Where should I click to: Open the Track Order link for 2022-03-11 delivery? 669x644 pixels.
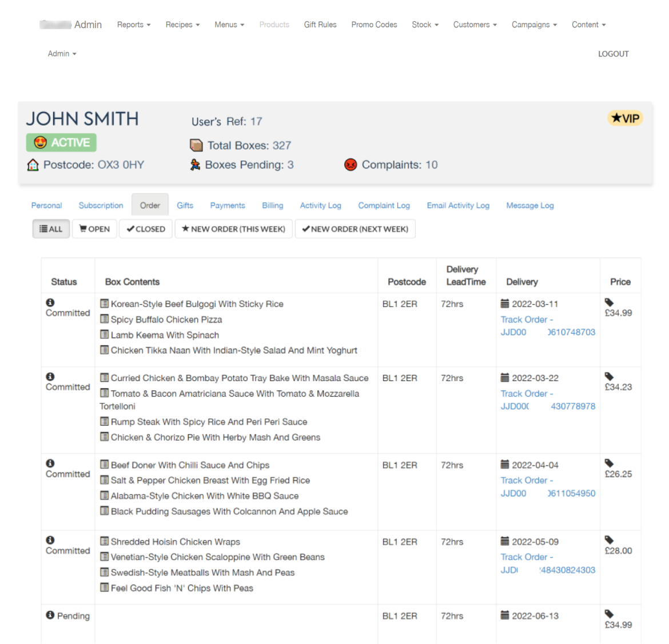tap(548, 326)
